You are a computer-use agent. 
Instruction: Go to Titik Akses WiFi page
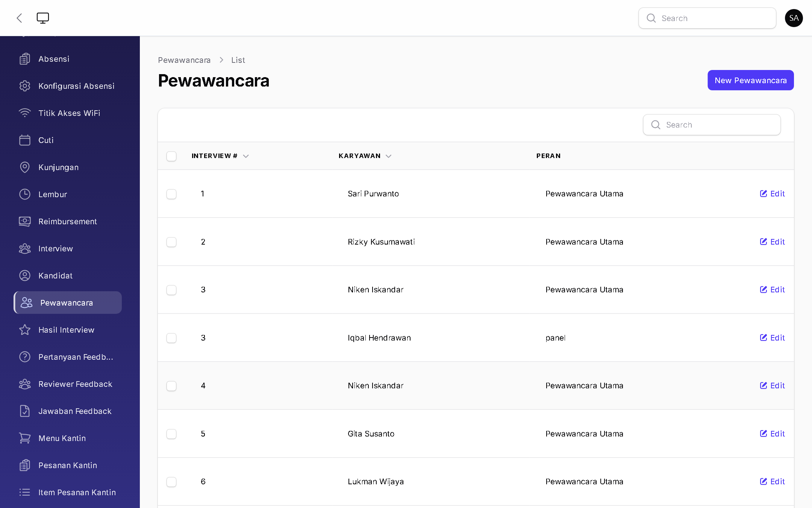[x=68, y=113]
